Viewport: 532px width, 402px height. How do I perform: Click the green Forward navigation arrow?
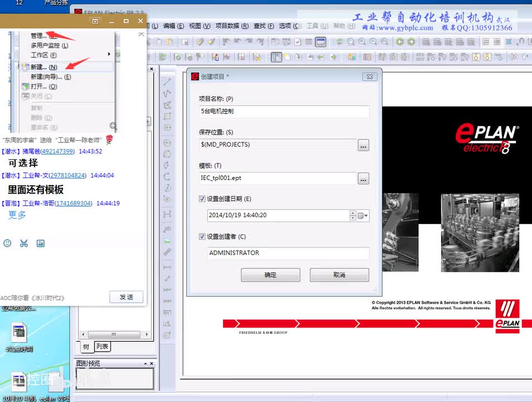coord(411,42)
